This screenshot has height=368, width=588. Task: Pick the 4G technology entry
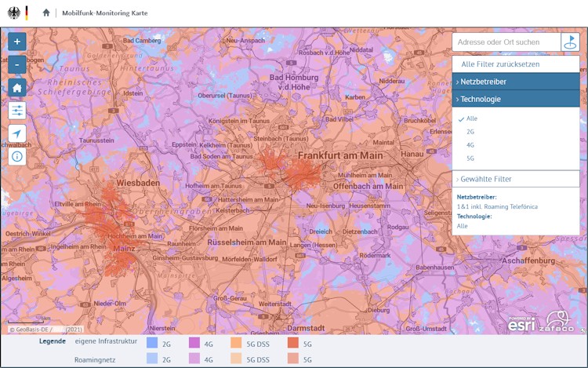click(x=470, y=145)
